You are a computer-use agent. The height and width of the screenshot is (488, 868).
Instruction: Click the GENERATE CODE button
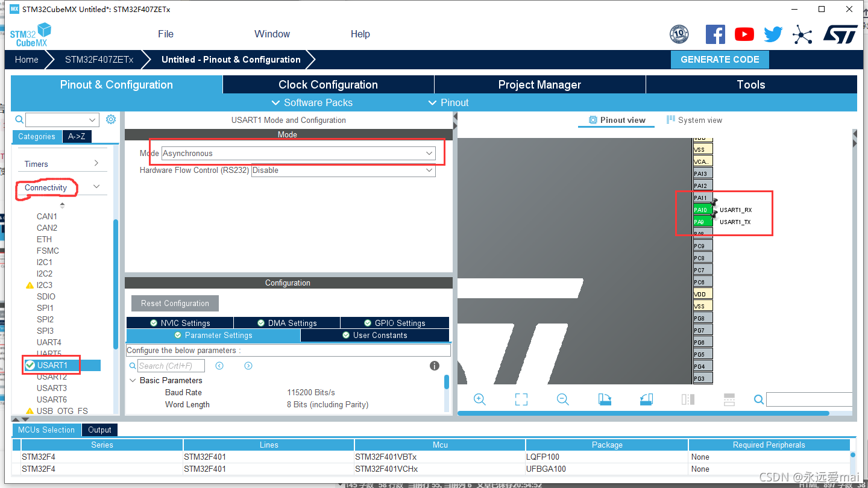pos(720,60)
